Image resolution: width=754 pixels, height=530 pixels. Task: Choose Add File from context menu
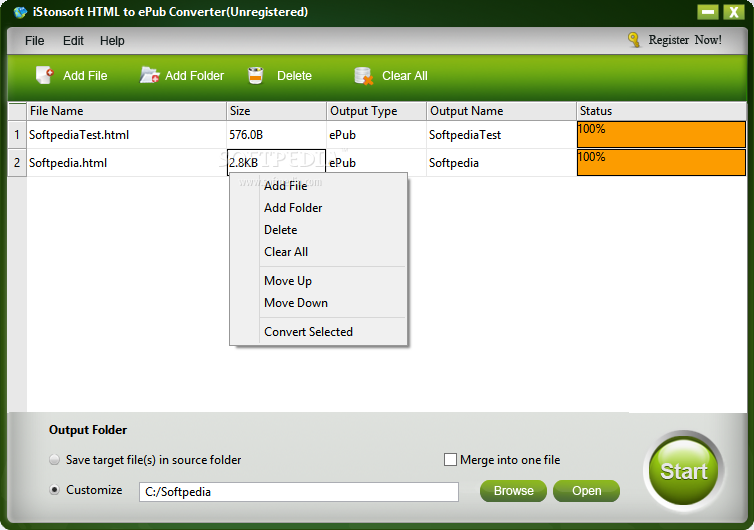pyautogui.click(x=318, y=186)
